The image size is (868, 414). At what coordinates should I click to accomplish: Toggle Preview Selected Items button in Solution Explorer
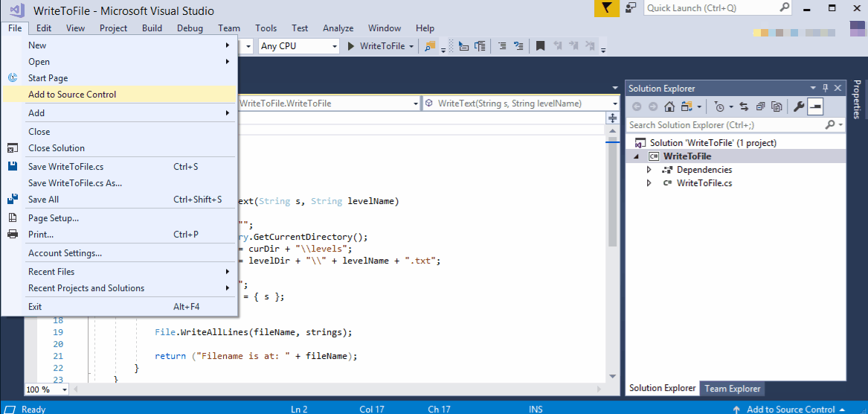point(815,106)
